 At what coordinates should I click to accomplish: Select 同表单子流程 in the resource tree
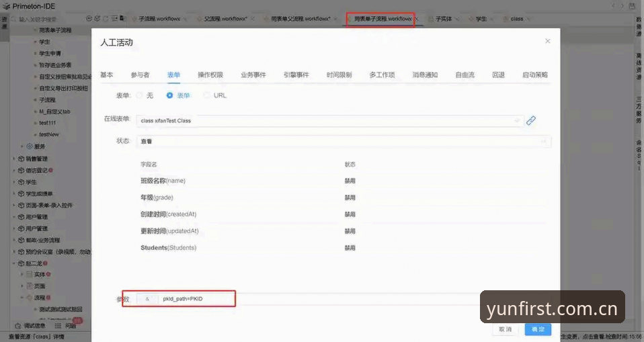[55, 30]
